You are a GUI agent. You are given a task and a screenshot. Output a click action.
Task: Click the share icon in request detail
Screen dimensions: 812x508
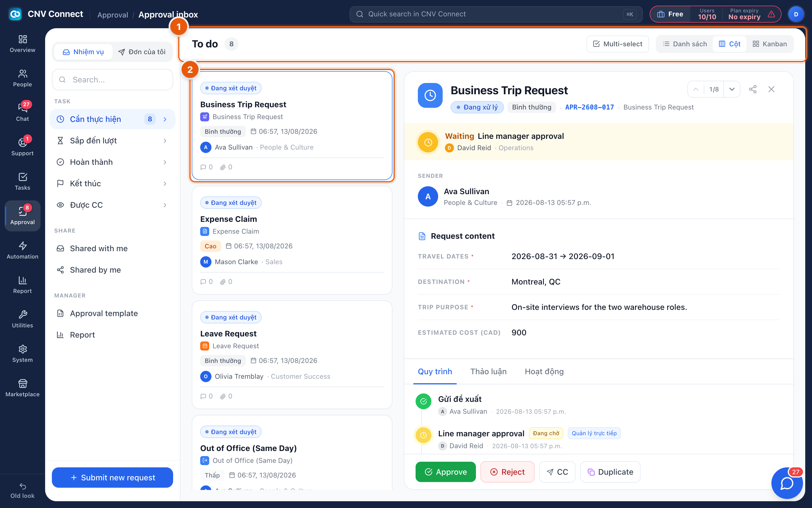point(753,89)
